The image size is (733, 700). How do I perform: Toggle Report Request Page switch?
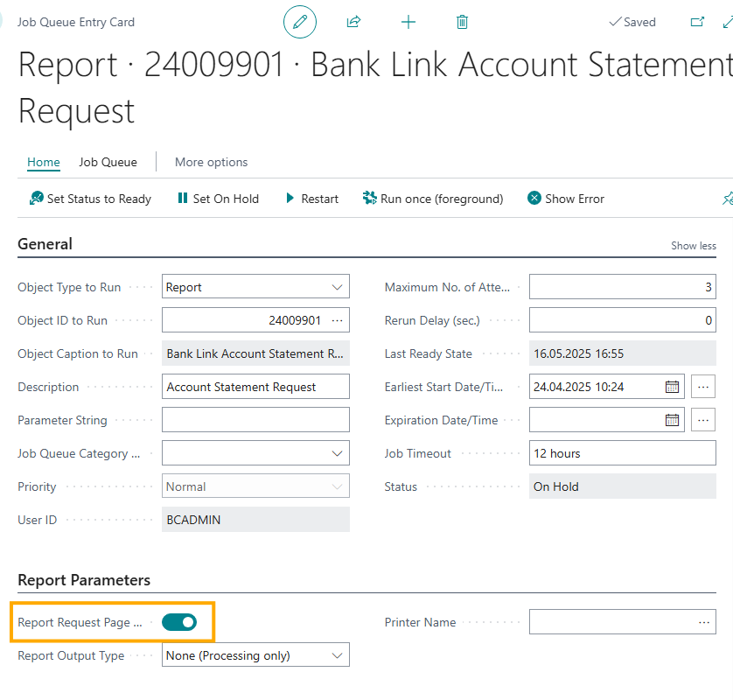point(179,622)
